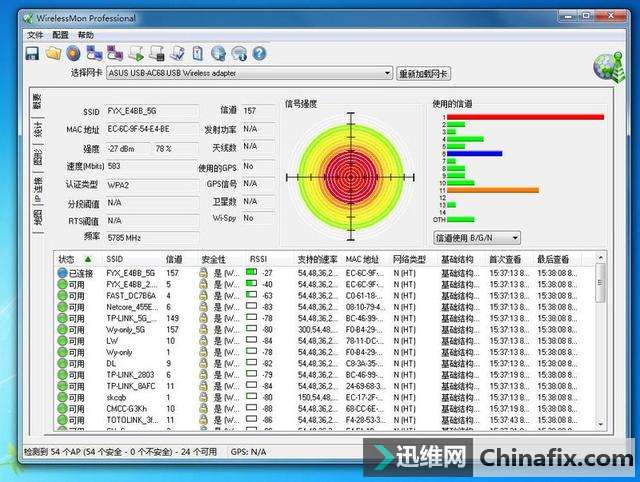Viewport: 640px width, 482px height.
Task: Click the green status icon of LW row
Action: coord(62,341)
